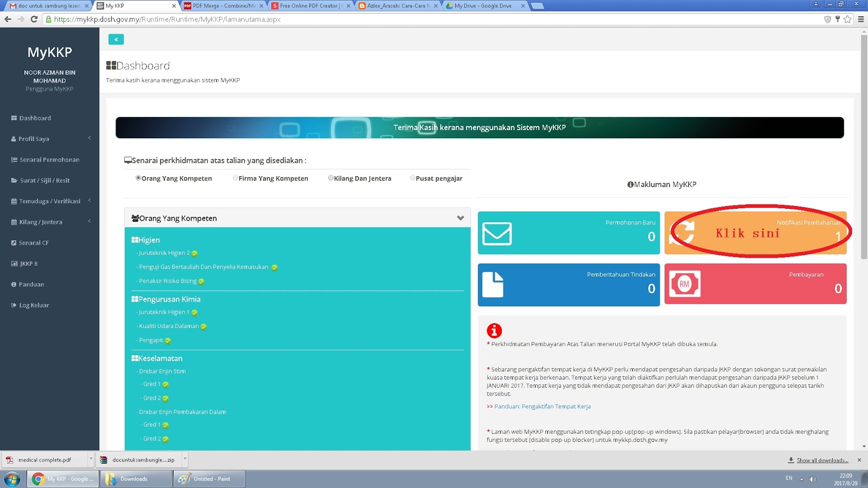The height and width of the screenshot is (488, 868).
Task: Click the Log Keluar sign-out icon
Action: point(14,305)
